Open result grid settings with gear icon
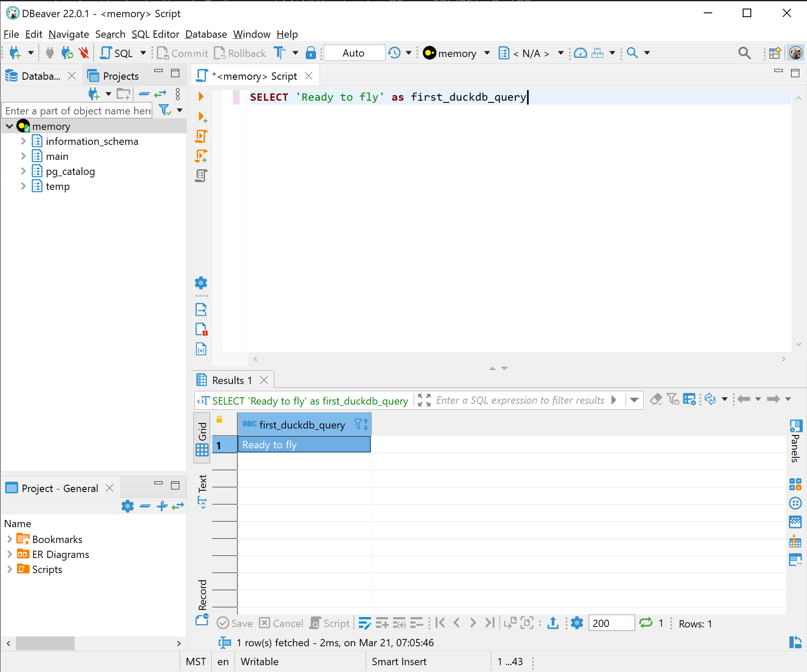This screenshot has height=672, width=807. (577, 623)
